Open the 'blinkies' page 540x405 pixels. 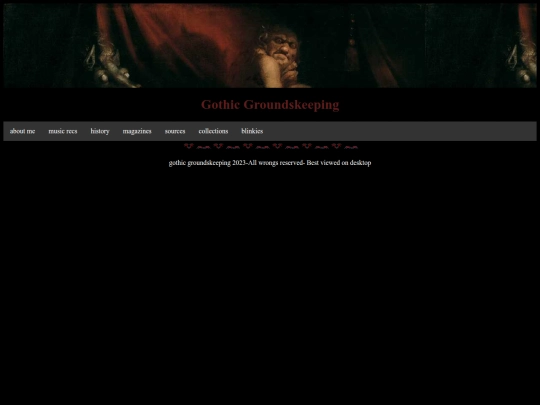[x=252, y=131]
